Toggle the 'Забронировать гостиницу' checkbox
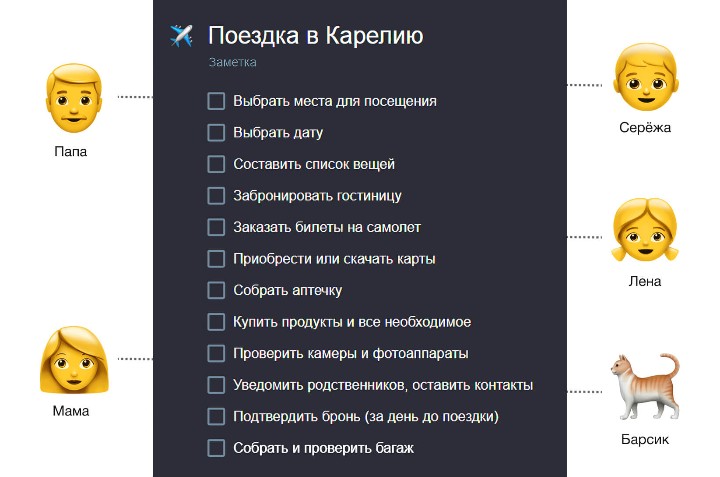The height and width of the screenshot is (477, 720). tap(216, 196)
